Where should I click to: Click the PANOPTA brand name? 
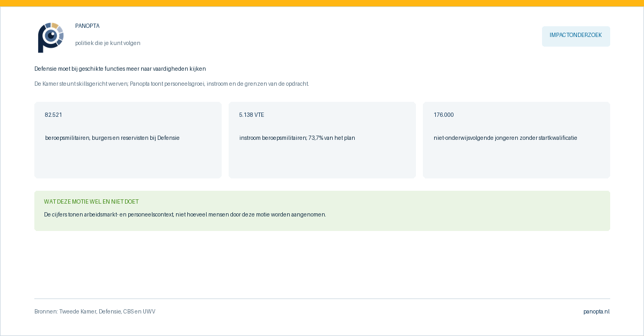pyautogui.click(x=87, y=26)
